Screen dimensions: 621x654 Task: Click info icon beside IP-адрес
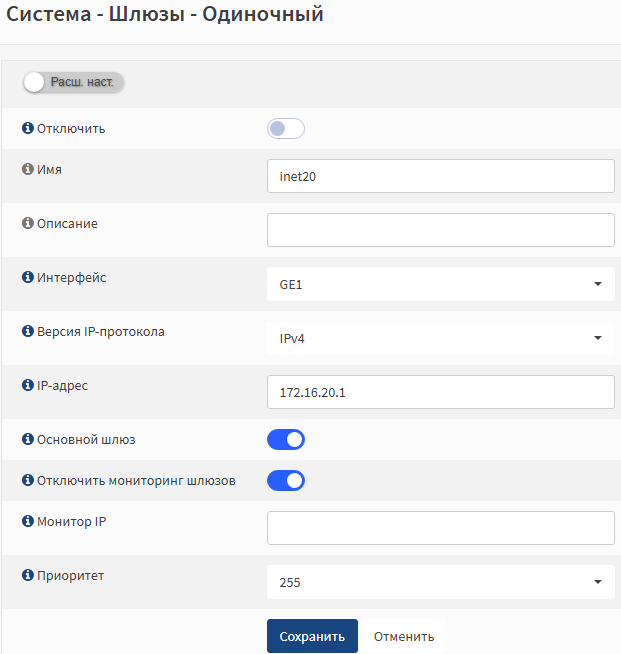click(x=28, y=385)
